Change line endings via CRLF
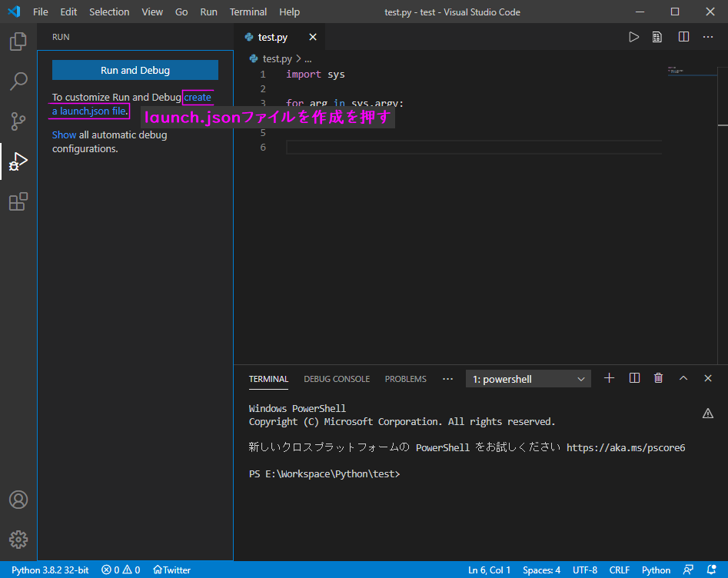Image resolution: width=728 pixels, height=578 pixels. (620, 570)
